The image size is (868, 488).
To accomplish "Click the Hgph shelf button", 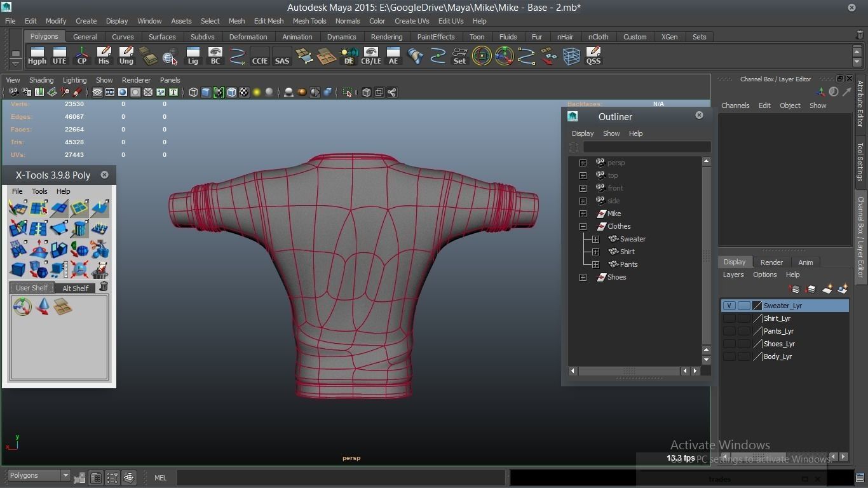I will 37,56.
